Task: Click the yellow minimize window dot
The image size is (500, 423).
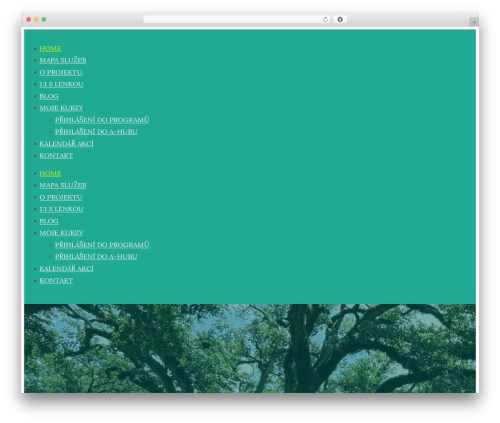Action: (36, 19)
